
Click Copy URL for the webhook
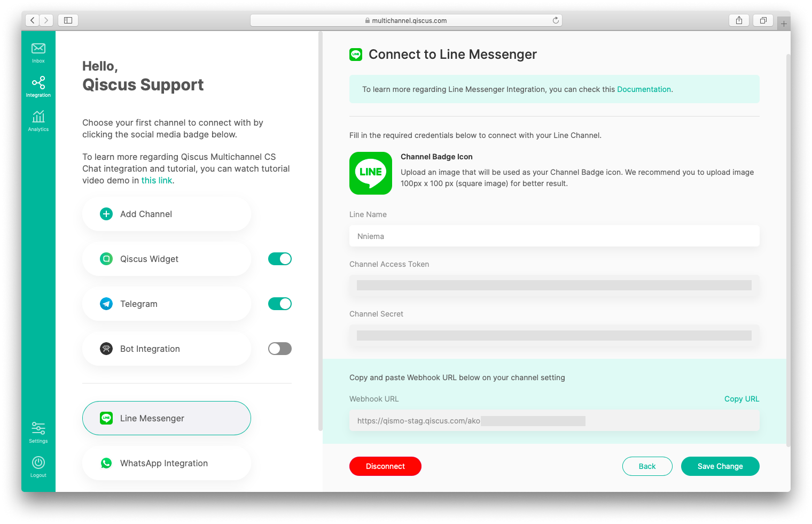click(741, 399)
